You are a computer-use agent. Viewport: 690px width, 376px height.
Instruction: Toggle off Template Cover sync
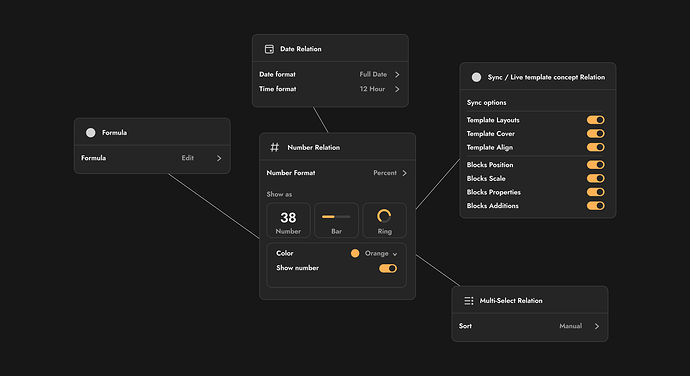(595, 133)
